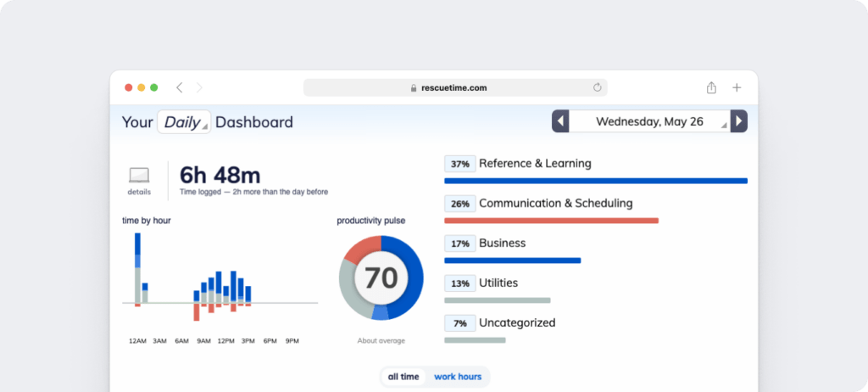868x392 pixels.
Task: Open the Communication & Scheduling category
Action: tap(555, 204)
